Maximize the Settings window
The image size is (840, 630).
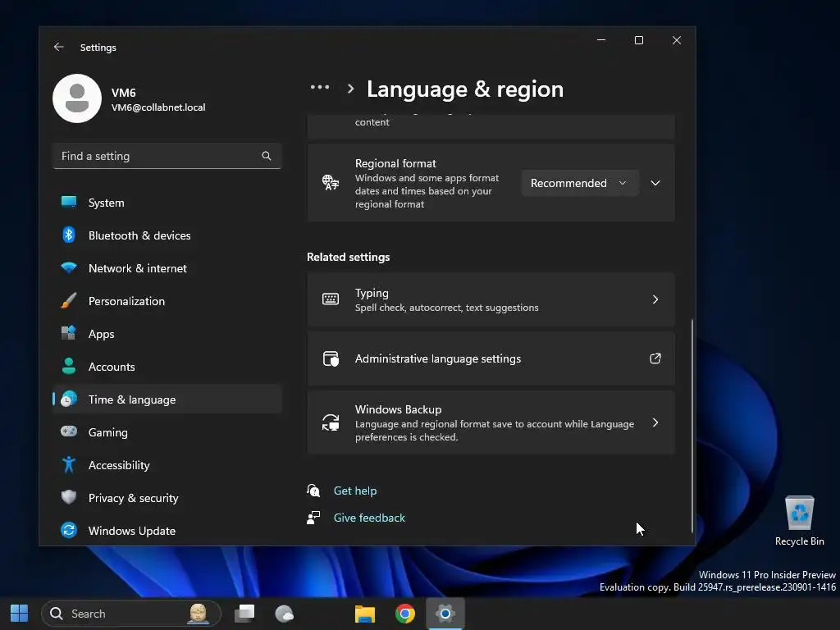pyautogui.click(x=638, y=40)
